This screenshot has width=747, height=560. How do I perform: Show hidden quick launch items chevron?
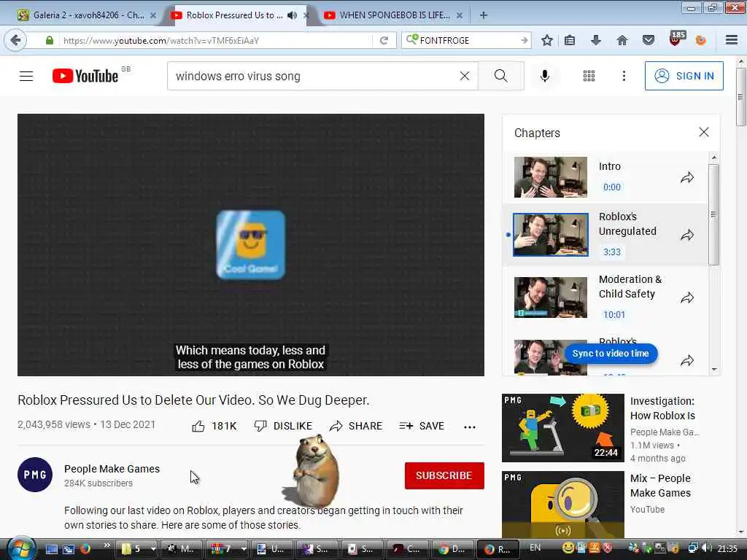coord(107,545)
